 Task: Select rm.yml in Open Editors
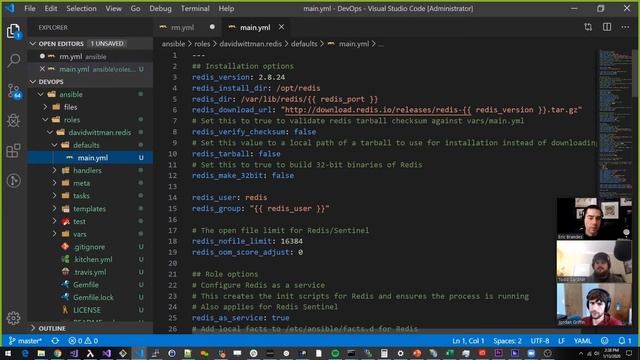point(71,56)
